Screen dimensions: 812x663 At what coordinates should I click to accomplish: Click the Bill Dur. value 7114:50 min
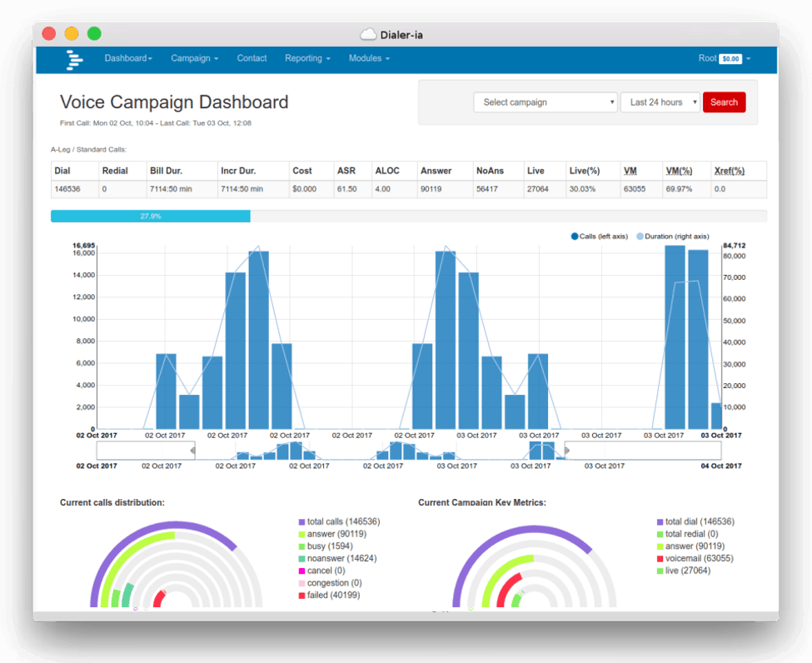point(171,189)
